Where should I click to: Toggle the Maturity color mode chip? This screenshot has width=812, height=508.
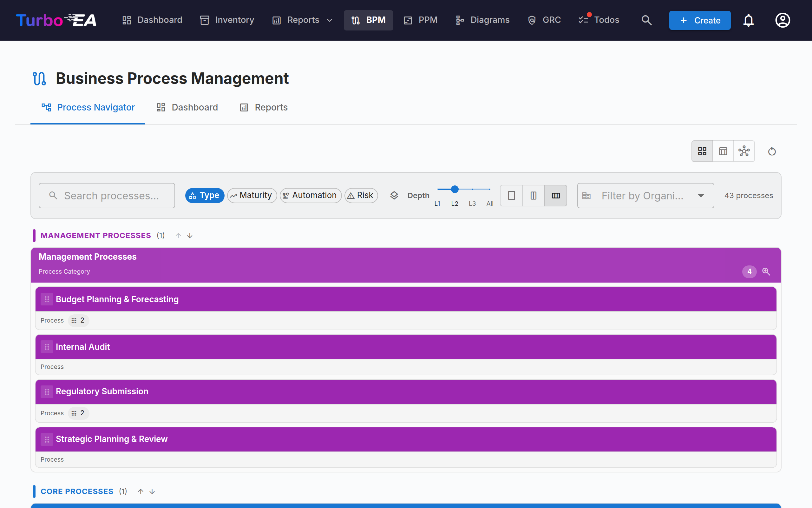pos(252,196)
